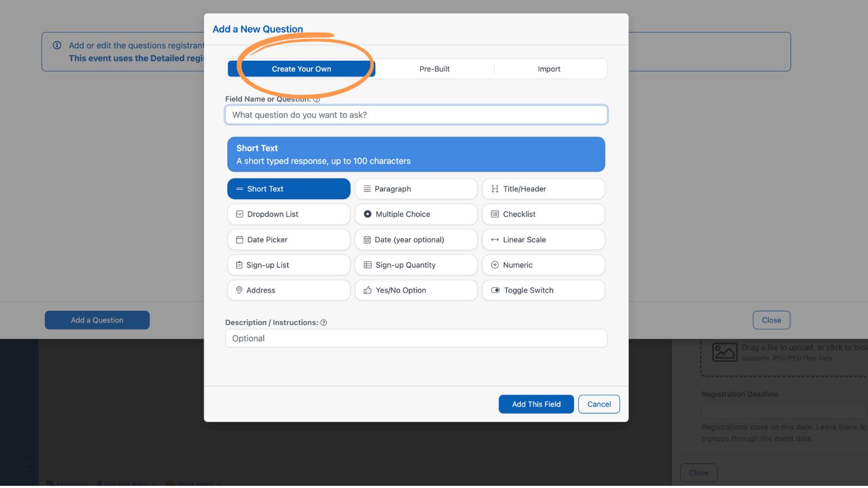Choose the Sign-up List field type
868x488 pixels.
click(x=289, y=265)
